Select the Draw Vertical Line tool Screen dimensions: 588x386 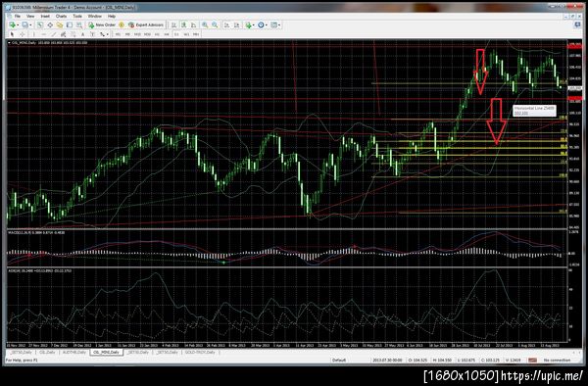pyautogui.click(x=33, y=34)
